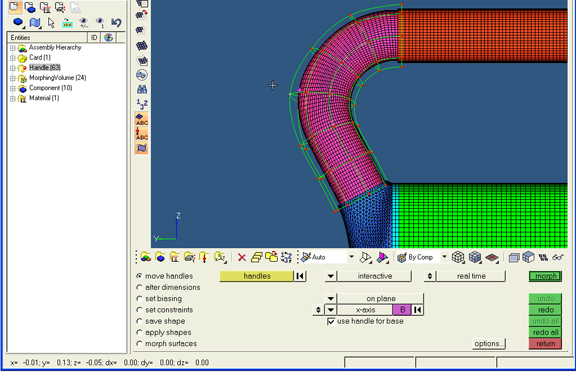The width and height of the screenshot is (576, 372).
Task: Expand the Assembly Hierarchy tree node
Action: coord(12,48)
